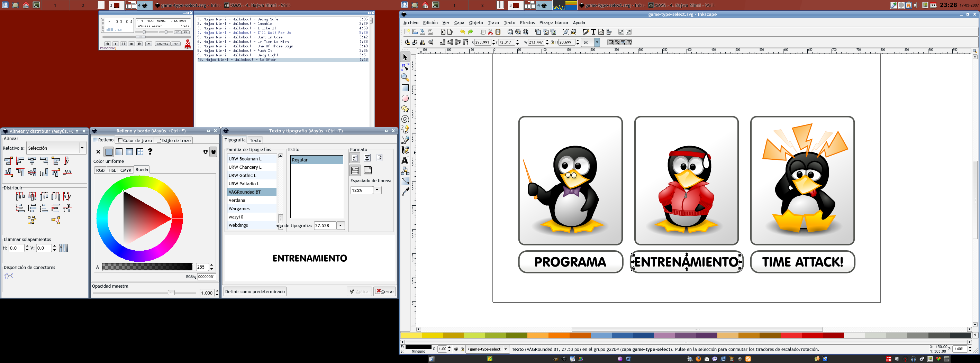Click the yellow swatch in color palette

click(432, 335)
